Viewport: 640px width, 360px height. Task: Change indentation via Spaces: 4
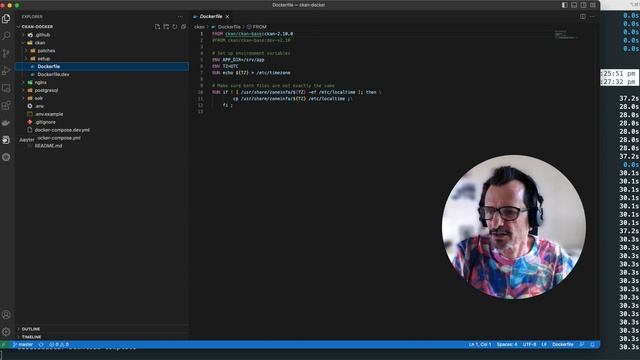pos(507,344)
